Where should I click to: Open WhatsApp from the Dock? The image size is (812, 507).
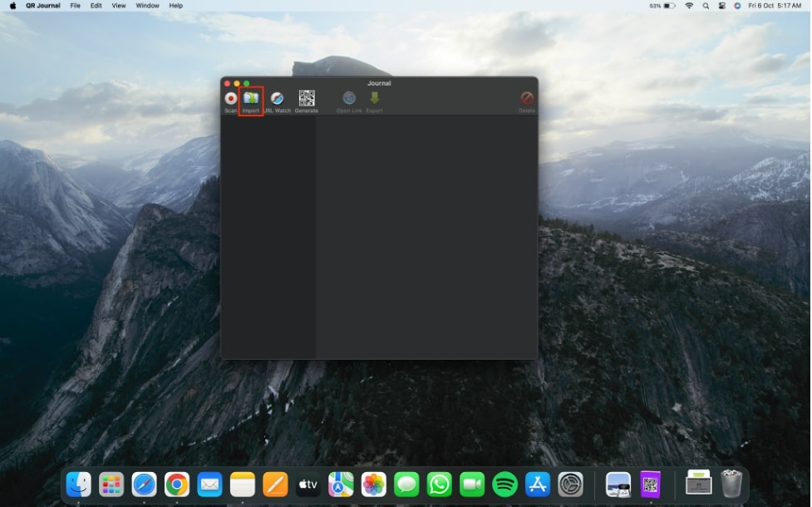click(439, 484)
